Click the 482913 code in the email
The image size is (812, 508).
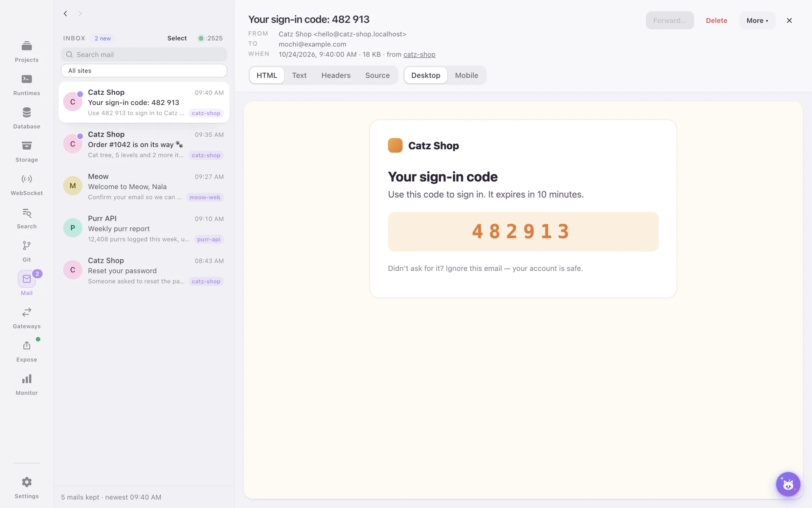520,231
